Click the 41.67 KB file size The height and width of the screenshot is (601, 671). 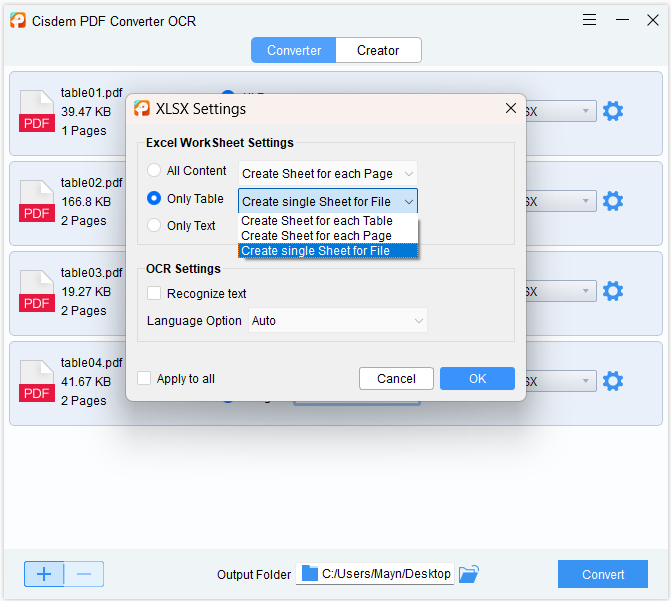pos(86,381)
